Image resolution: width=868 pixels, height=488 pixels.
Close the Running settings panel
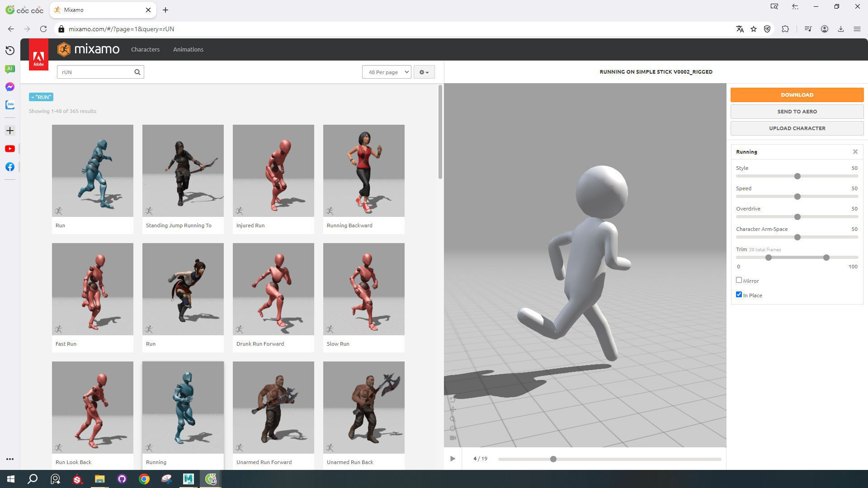(855, 152)
